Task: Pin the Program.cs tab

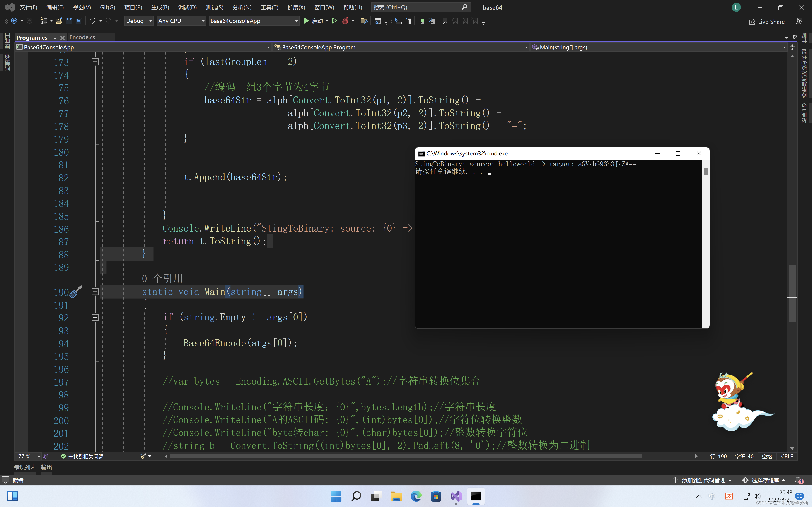Action: 55,38
